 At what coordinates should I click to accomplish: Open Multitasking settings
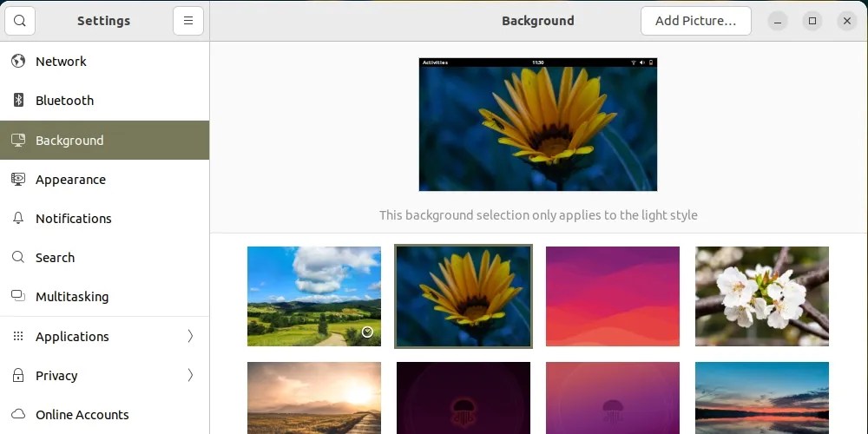click(105, 296)
